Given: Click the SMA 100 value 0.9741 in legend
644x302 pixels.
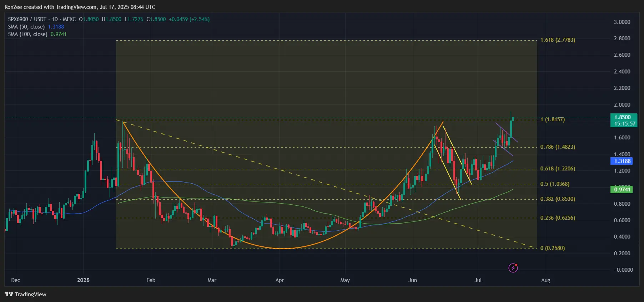Looking at the screenshot, I should click(59, 34).
